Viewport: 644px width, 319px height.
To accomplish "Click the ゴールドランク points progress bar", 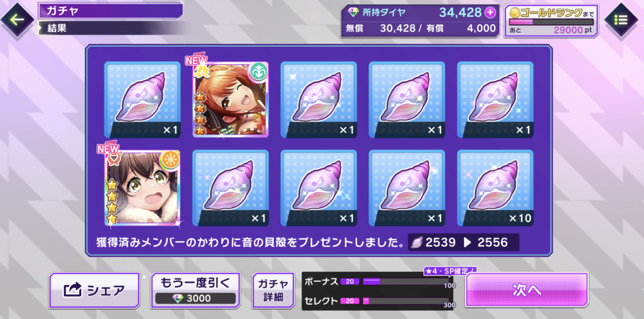I will point(551,22).
